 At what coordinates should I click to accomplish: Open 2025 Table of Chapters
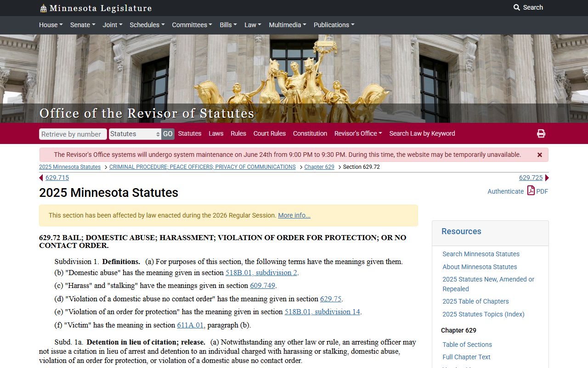[x=475, y=301]
